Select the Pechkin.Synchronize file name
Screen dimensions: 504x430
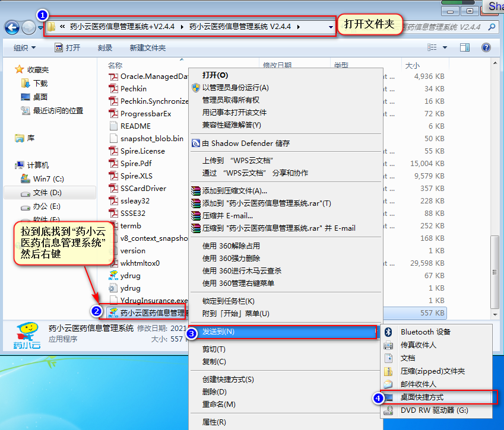click(x=154, y=101)
